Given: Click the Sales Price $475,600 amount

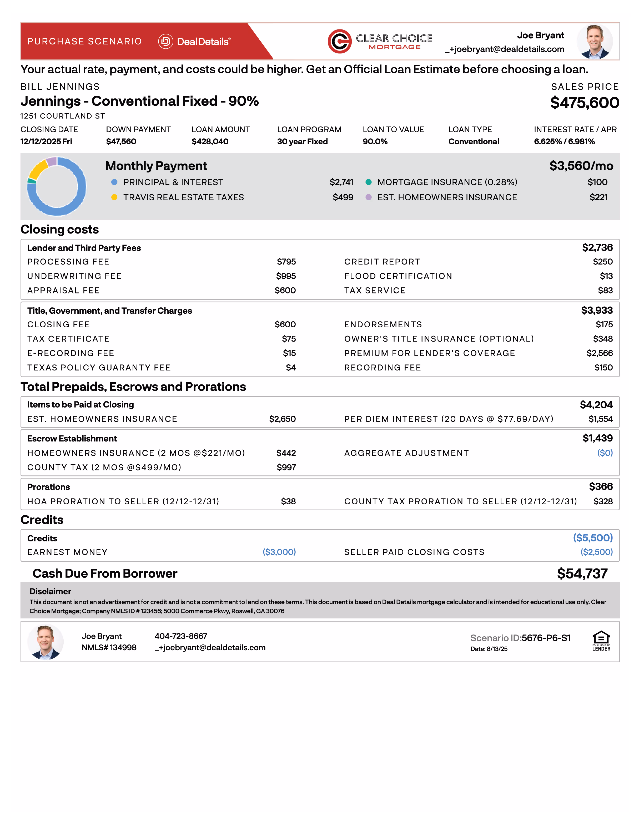Looking at the screenshot, I should (x=585, y=103).
